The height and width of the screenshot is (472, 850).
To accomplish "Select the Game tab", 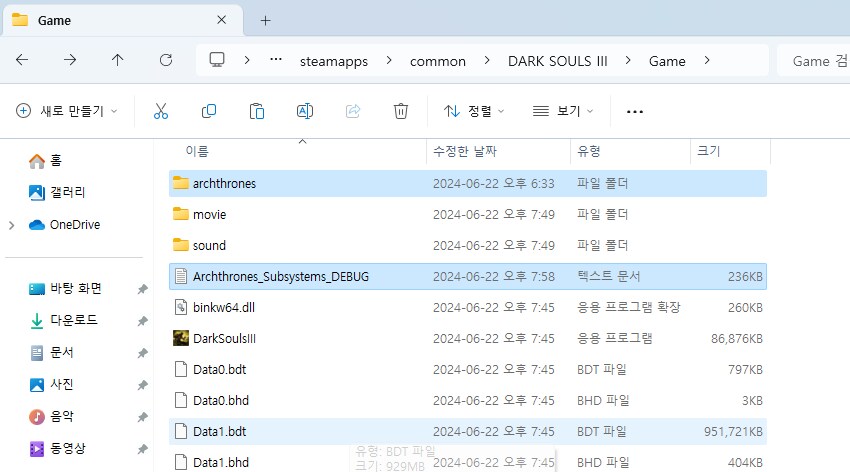I will click(x=123, y=21).
